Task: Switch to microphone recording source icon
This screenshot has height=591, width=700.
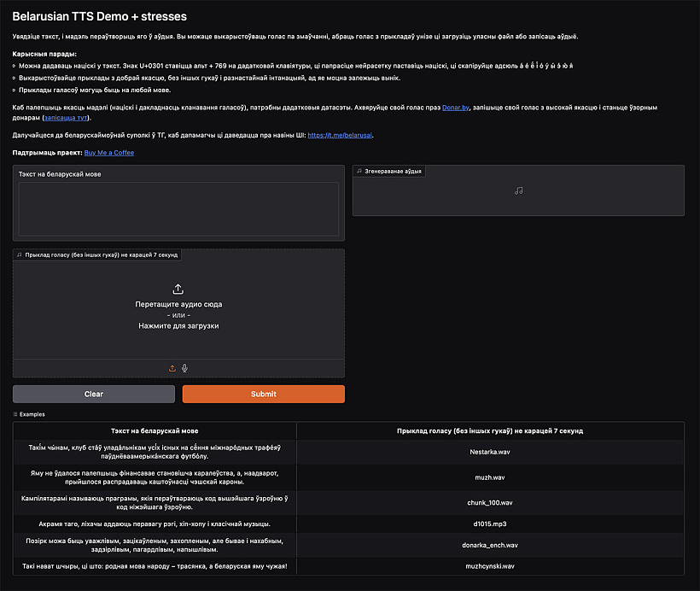Action: pos(184,368)
